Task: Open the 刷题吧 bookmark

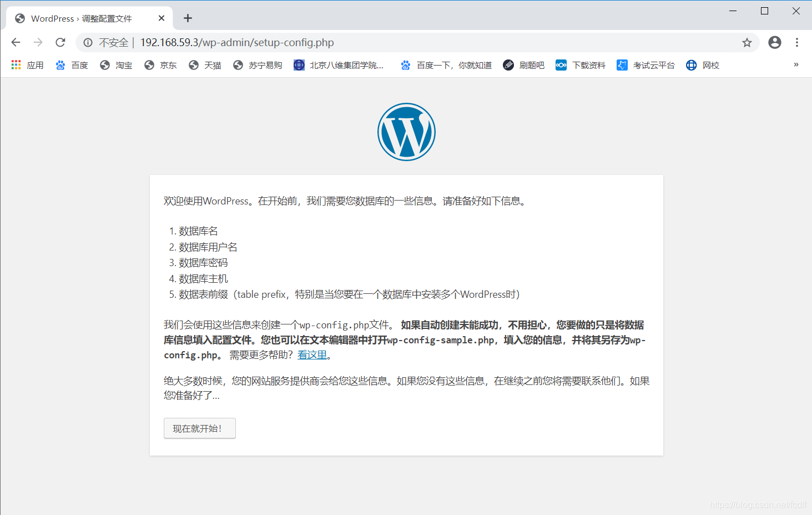Action: click(524, 65)
